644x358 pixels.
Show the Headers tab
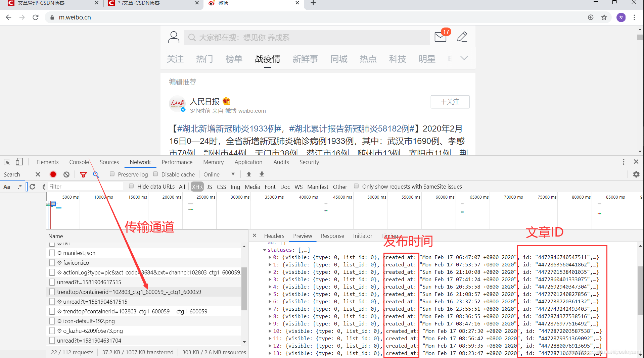274,236
